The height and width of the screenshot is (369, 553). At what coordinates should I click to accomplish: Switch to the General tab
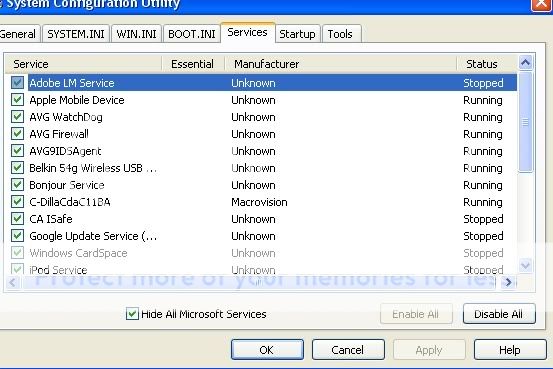pos(19,34)
